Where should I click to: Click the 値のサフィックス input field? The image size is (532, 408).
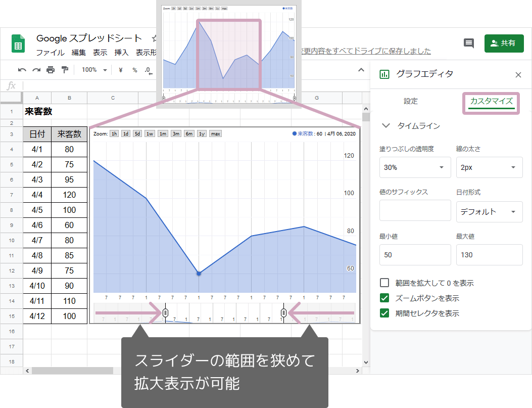(x=415, y=210)
